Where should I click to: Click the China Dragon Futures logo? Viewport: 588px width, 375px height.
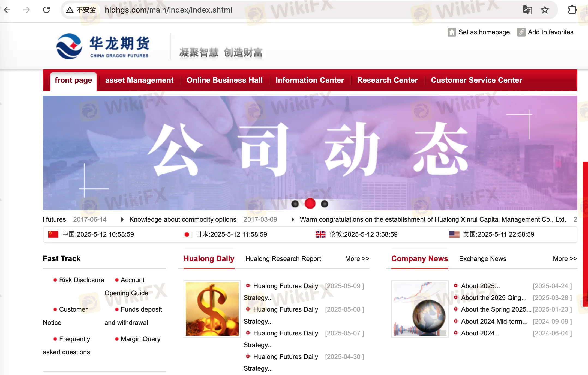tap(103, 46)
